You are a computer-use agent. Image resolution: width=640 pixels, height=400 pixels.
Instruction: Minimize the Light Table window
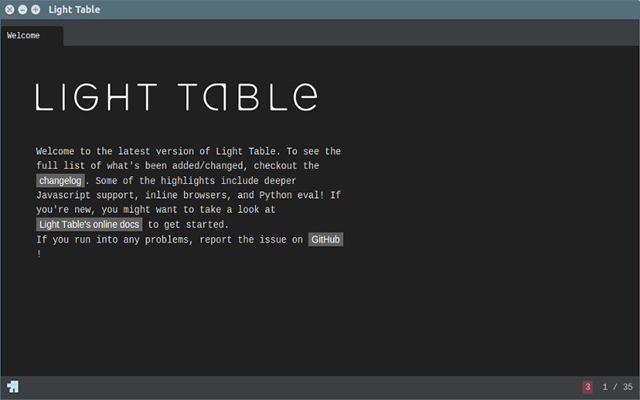(x=23, y=9)
